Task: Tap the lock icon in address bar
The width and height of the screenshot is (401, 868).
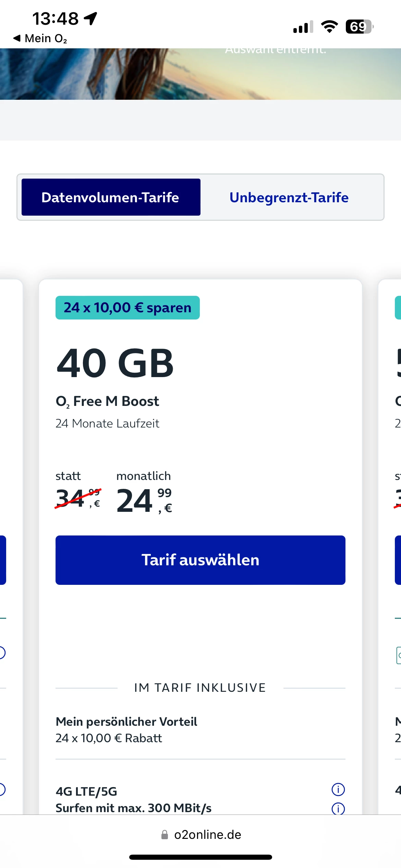Action: [x=165, y=834]
